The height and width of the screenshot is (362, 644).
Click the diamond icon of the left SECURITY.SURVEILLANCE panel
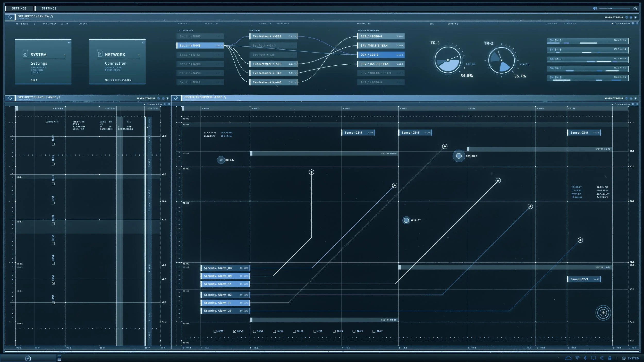[10, 98]
